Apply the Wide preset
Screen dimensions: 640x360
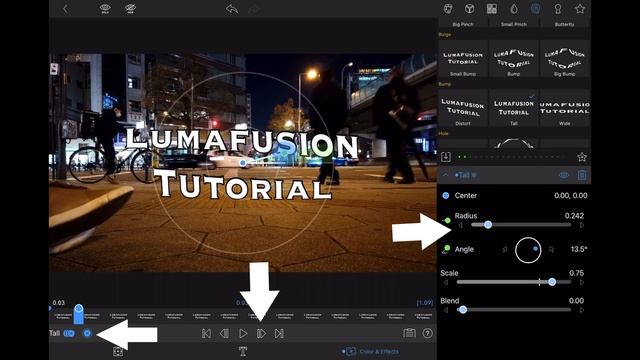click(x=564, y=108)
